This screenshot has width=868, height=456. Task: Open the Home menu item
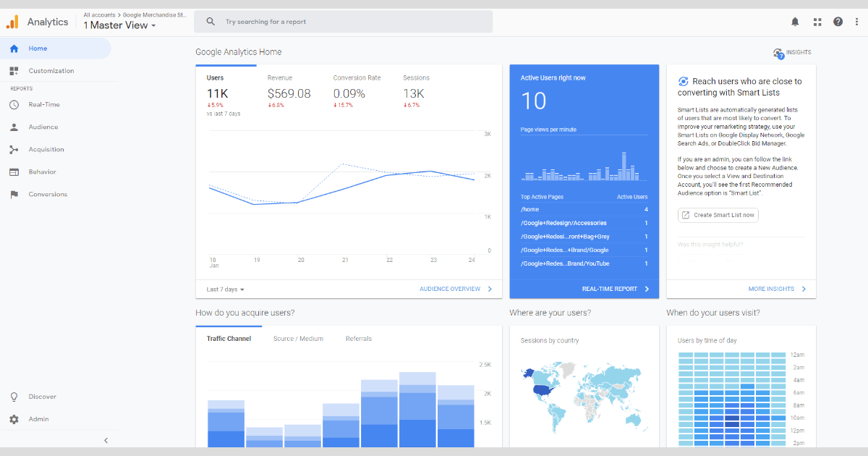coord(56,48)
